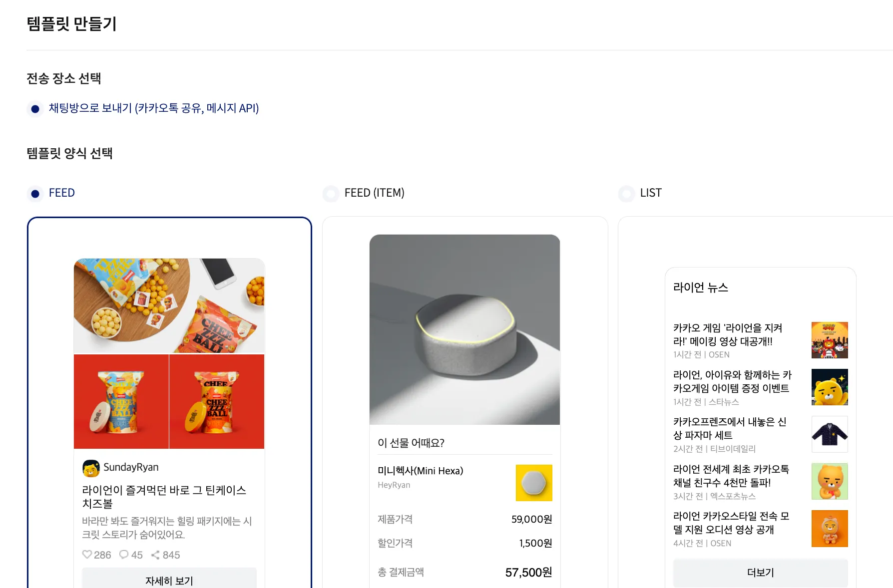The image size is (893, 588).
Task: Select 채팅방으로 보내기 radio option
Action: point(35,108)
